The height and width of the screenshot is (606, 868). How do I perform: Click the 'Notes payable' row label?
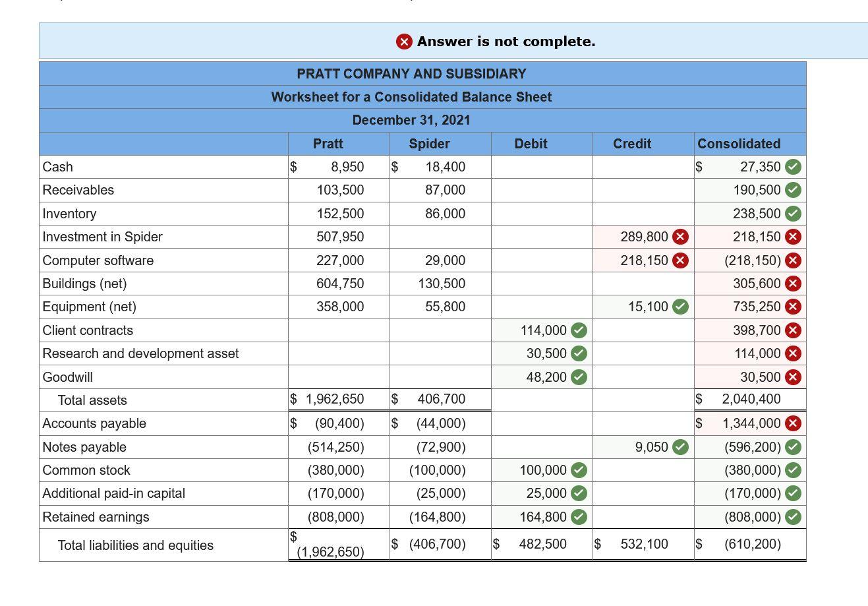tap(84, 447)
